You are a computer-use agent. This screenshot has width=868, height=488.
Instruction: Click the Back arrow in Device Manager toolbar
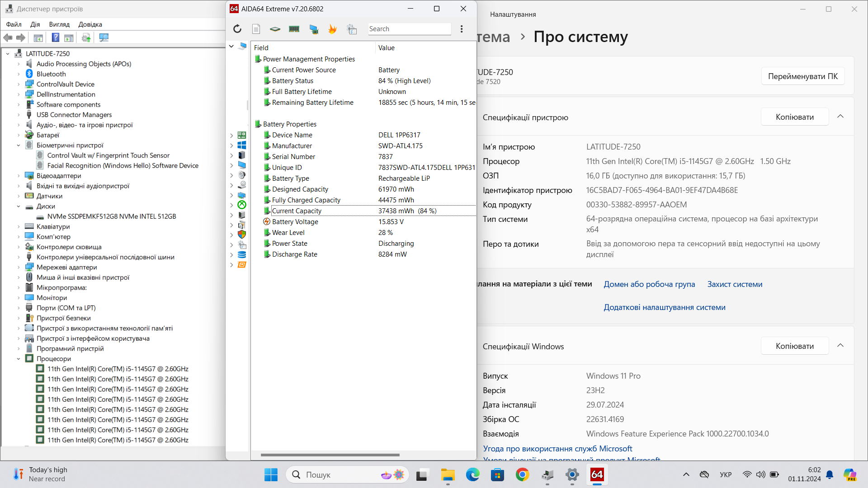8,38
